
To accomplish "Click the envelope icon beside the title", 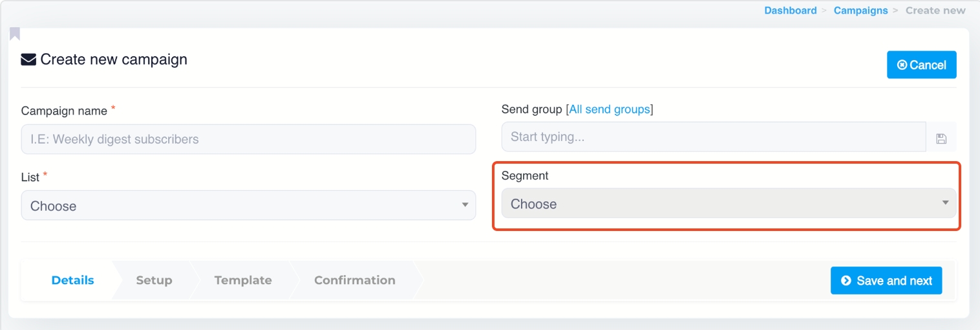I will [x=28, y=60].
